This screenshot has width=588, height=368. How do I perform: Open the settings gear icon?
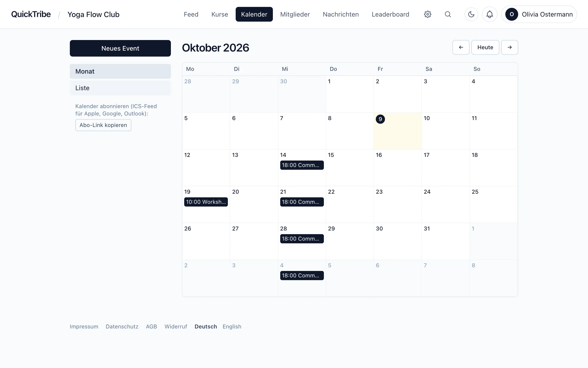click(x=427, y=14)
